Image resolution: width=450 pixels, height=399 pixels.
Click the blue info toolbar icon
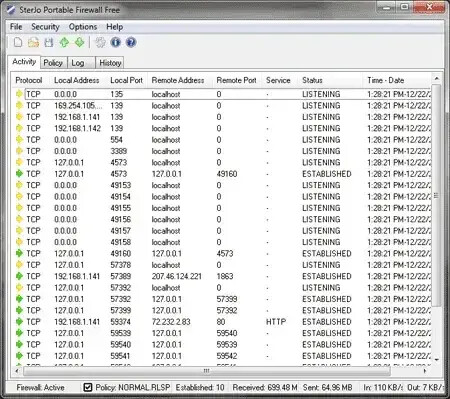pos(116,42)
